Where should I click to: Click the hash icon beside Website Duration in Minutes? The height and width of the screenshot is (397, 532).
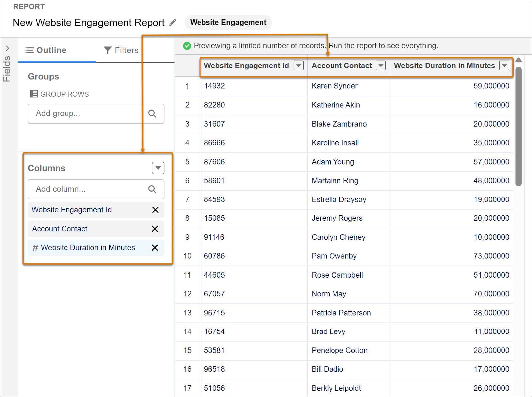click(x=35, y=248)
